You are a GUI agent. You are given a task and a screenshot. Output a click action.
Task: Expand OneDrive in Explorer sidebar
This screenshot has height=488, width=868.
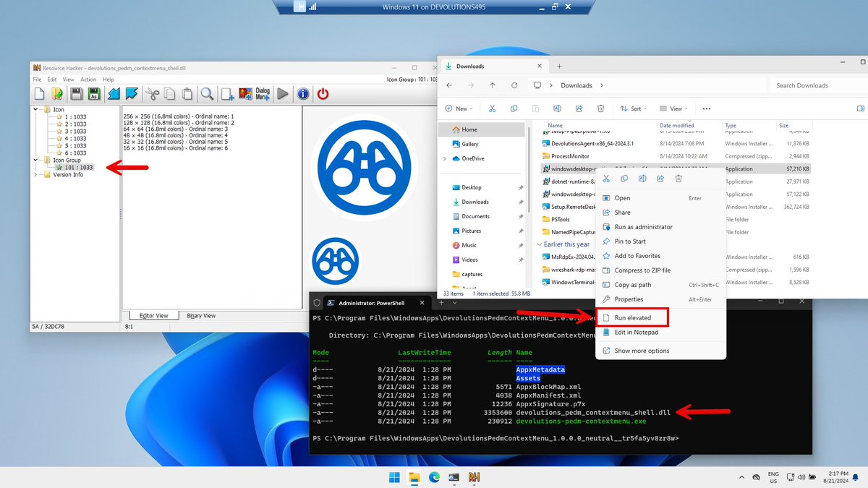[445, 158]
